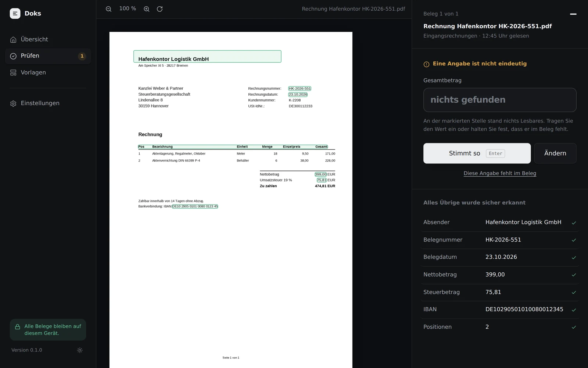The height and width of the screenshot is (368, 588).
Task: Click the Ändern button
Action: (555, 153)
